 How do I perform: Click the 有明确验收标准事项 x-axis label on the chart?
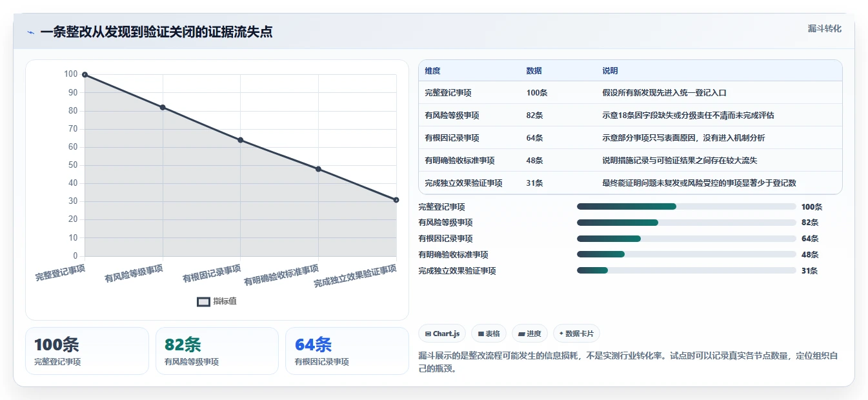tap(281, 275)
